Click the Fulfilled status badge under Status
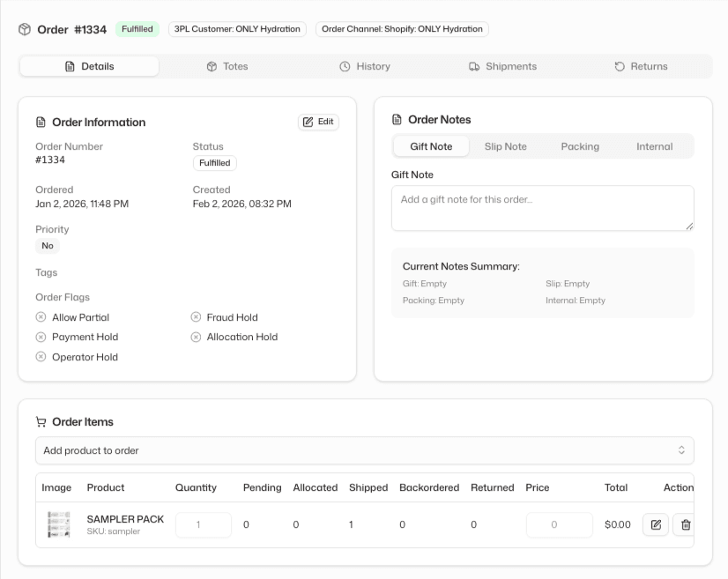Viewport: 728px width, 579px height. [214, 163]
